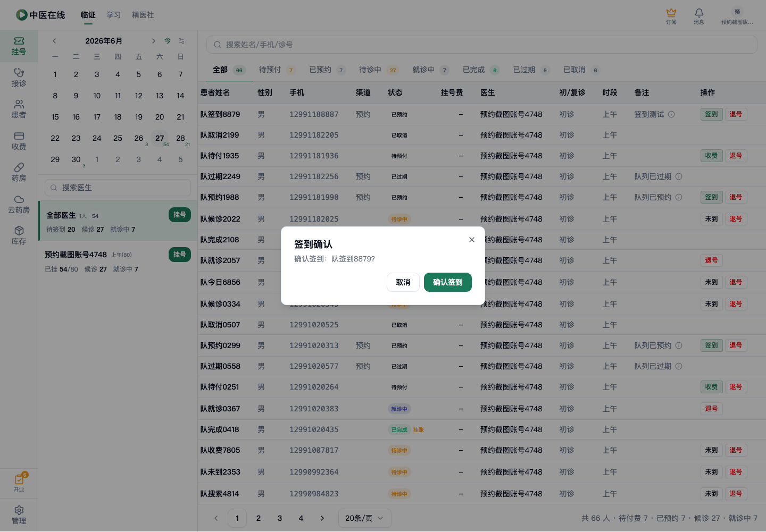Open 20条/页 page size dropdown
766x532 pixels.
point(364,518)
